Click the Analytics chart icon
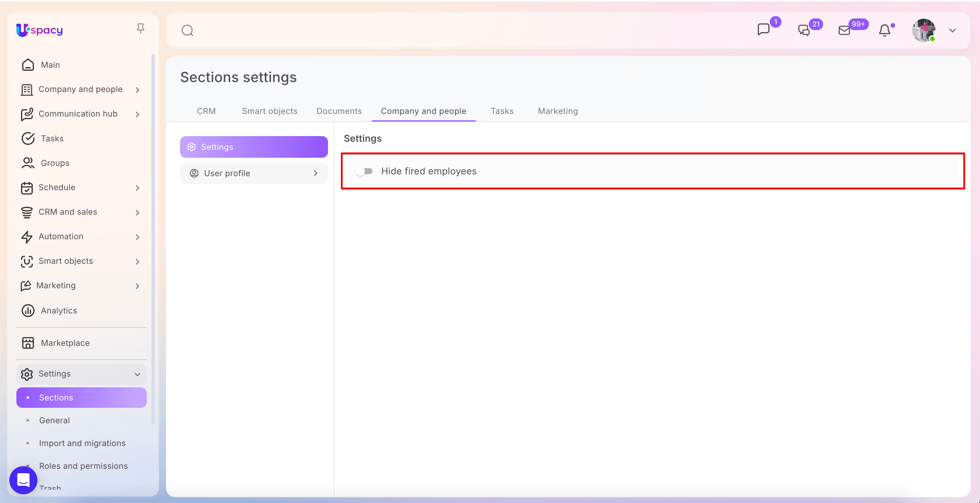 pos(28,311)
